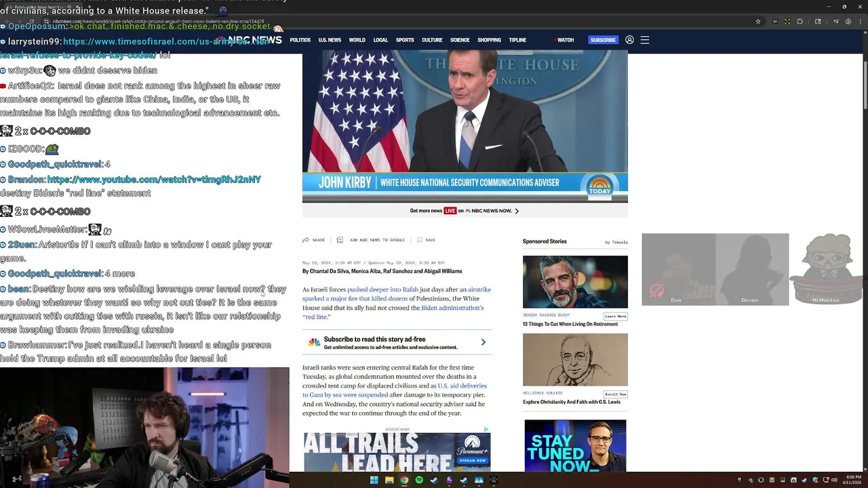The width and height of the screenshot is (868, 488).
Task: Open the Politics section
Action: (300, 40)
